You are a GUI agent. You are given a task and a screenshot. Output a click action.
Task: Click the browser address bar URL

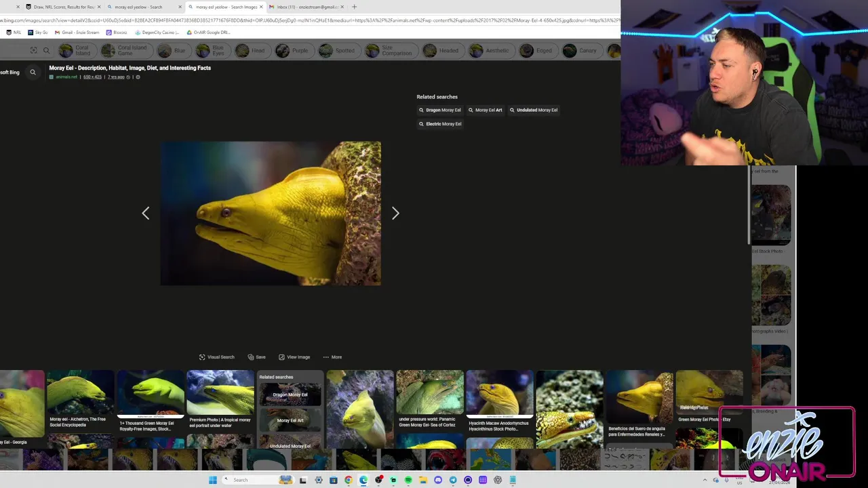pos(310,20)
